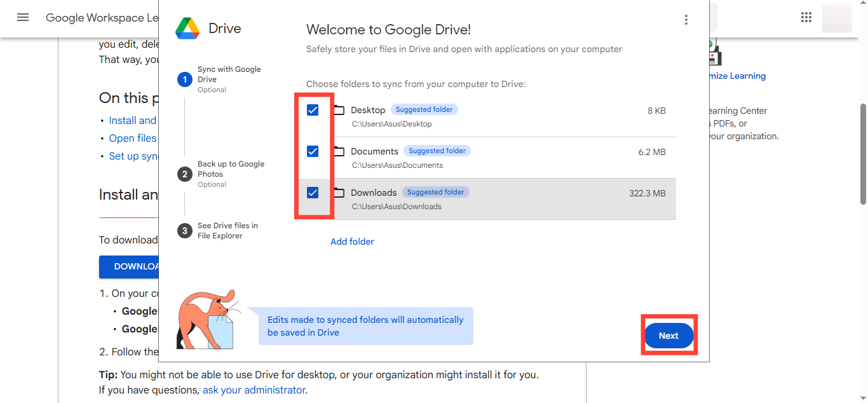Screen dimensions: 868x403
Task: Open the three-dot more options menu
Action: point(686,20)
